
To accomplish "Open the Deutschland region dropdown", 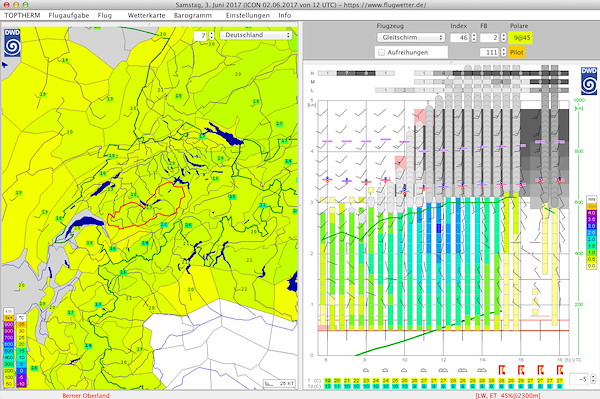I will click(256, 35).
